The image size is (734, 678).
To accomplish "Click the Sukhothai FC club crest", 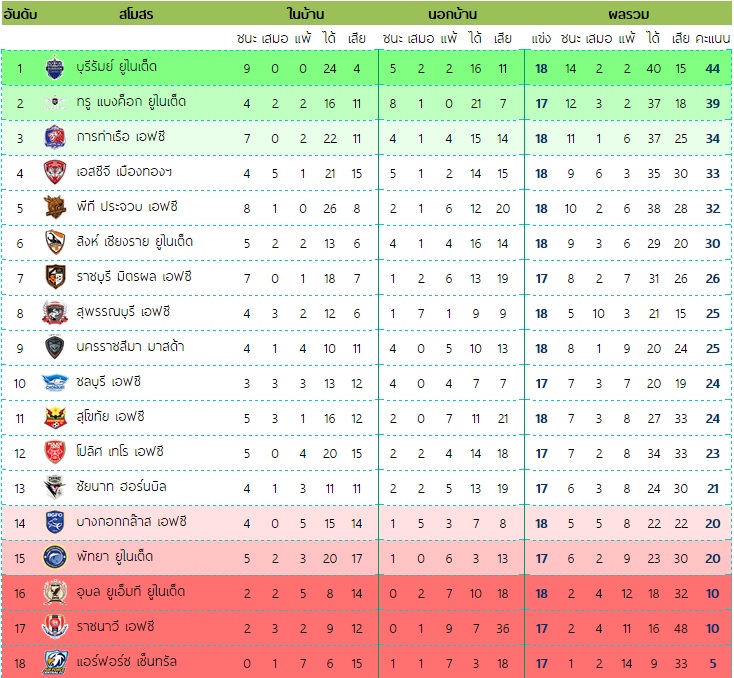I will pyautogui.click(x=55, y=417).
